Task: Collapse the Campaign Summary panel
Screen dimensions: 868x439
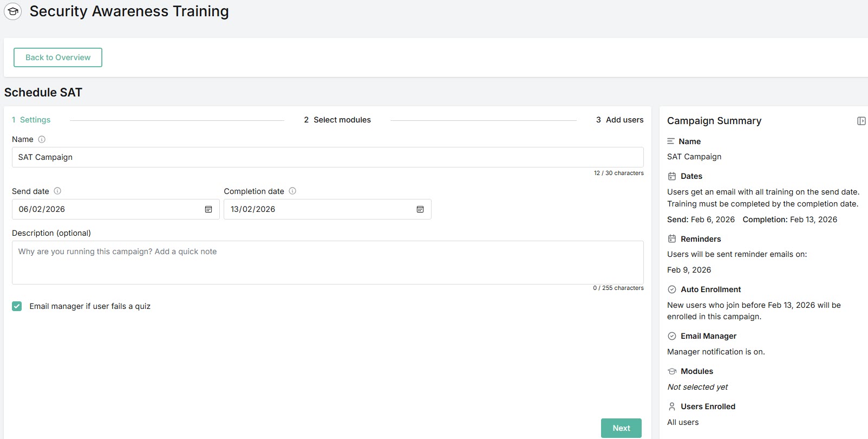Action: tap(861, 121)
